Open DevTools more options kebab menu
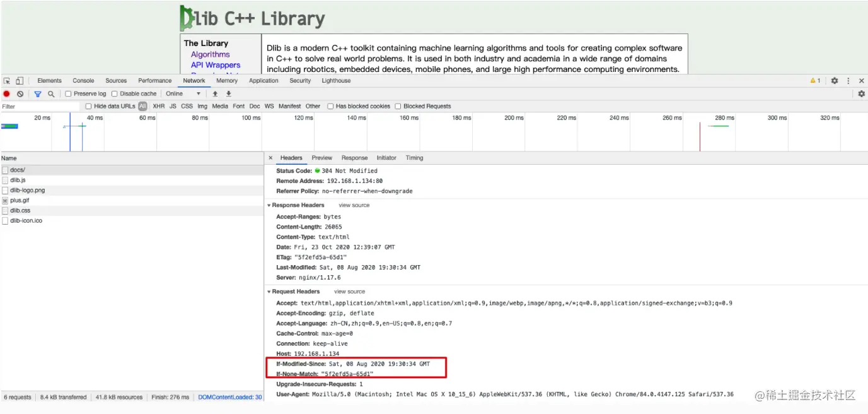868x414 pixels. [848, 81]
